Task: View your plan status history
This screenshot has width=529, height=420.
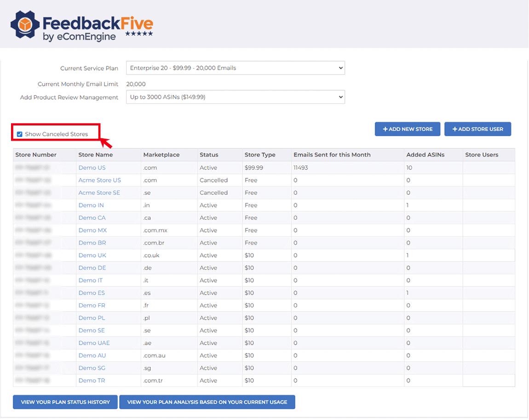Action: click(x=65, y=402)
